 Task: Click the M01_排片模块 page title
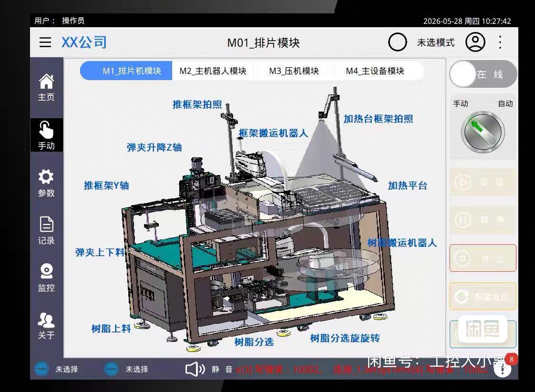pyautogui.click(x=263, y=43)
